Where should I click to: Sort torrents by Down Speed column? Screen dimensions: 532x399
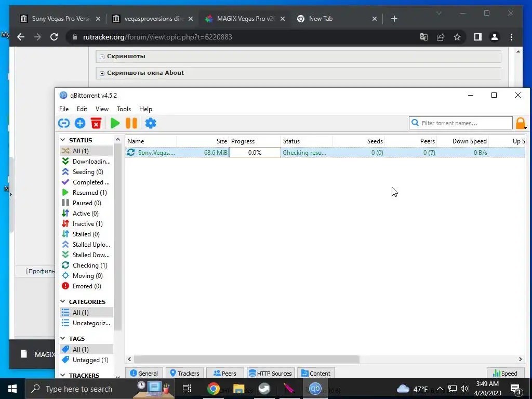click(x=462, y=141)
